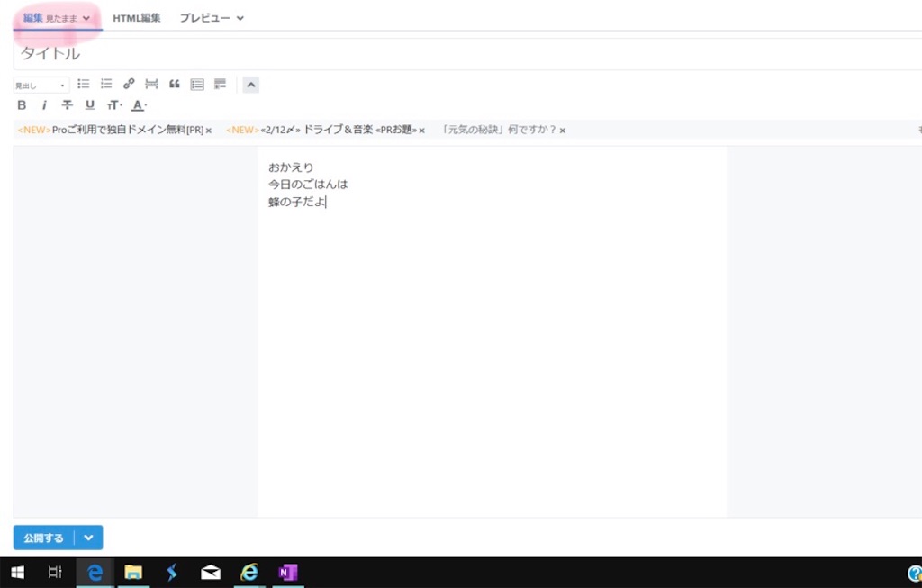This screenshot has height=588, width=922.
Task: Remove the 元気の秘訣 topic tag
Action: pyautogui.click(x=562, y=130)
